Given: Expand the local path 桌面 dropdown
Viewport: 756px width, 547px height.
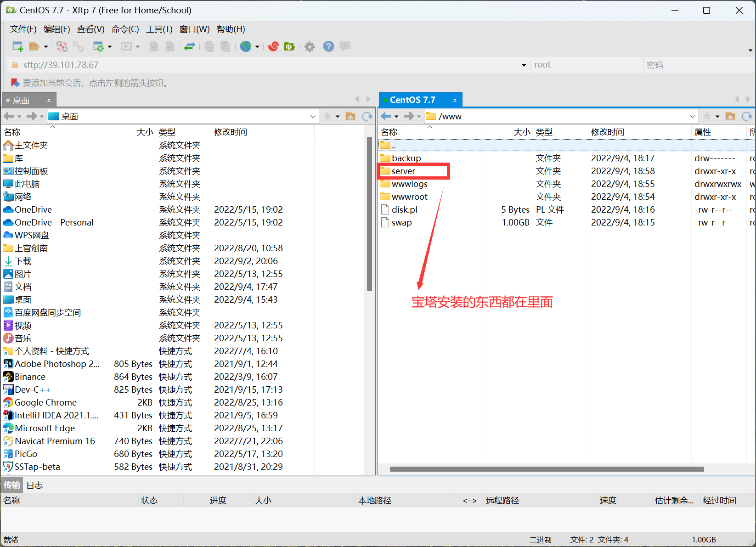Looking at the screenshot, I should pos(313,117).
